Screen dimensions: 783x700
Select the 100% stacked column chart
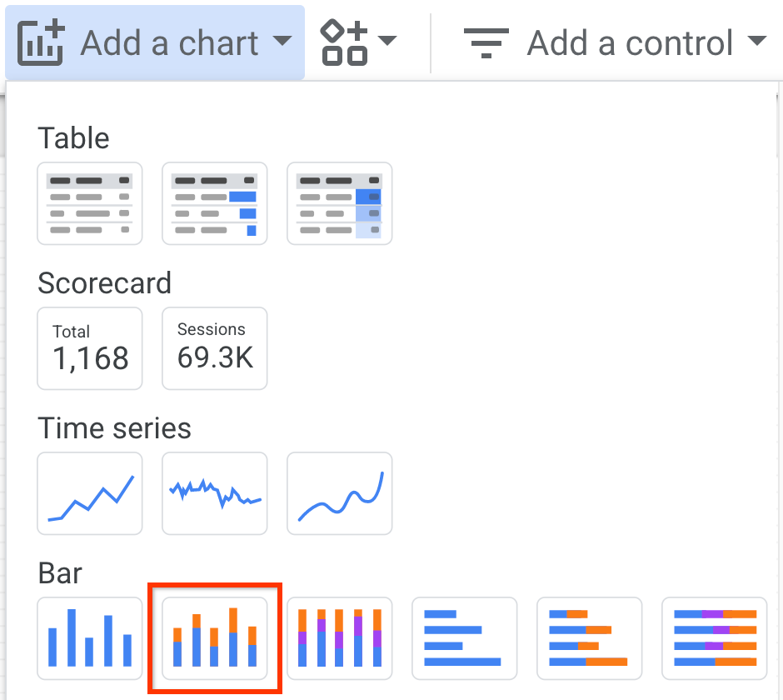(x=339, y=638)
